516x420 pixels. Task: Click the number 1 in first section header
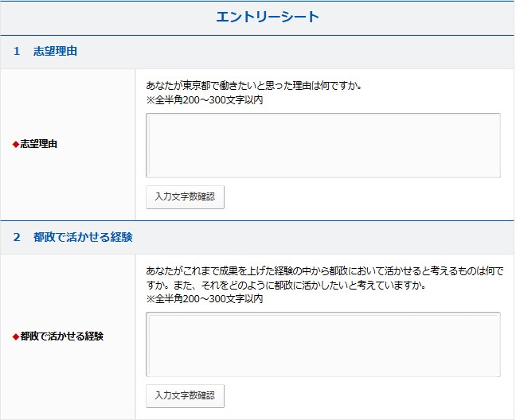17,52
